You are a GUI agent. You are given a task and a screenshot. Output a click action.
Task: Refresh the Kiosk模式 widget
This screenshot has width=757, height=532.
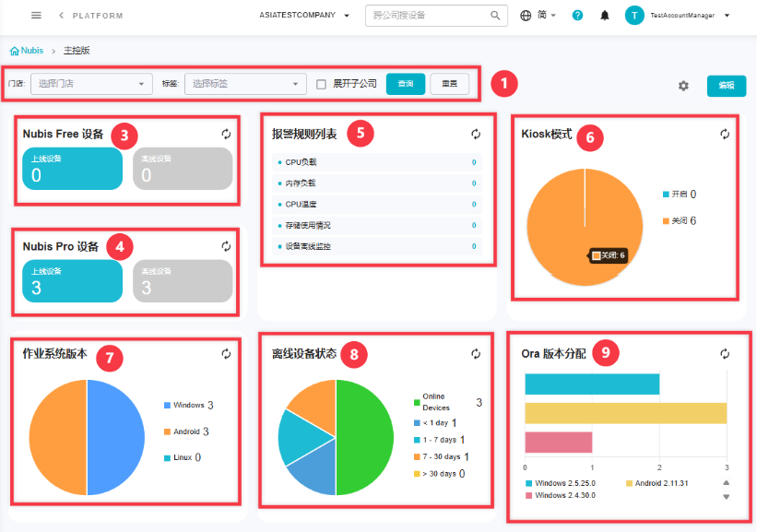(x=725, y=135)
